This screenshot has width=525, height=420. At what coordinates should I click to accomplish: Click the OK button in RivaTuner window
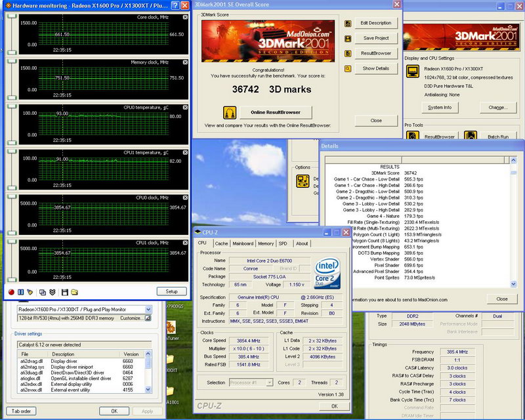point(114,411)
